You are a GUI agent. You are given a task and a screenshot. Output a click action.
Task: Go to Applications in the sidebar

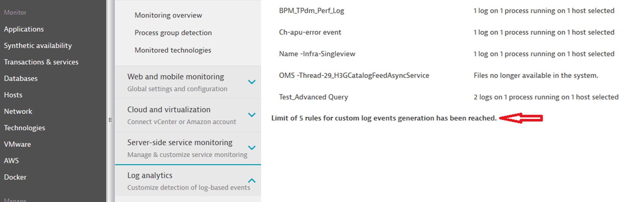24,29
